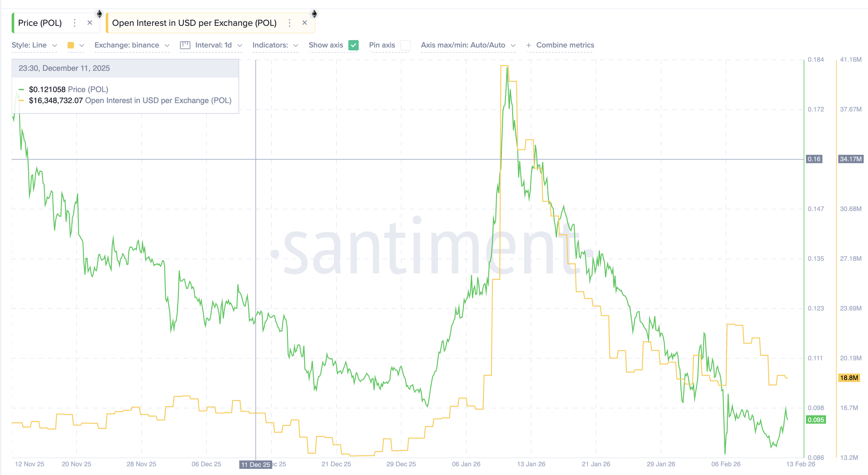Click the Ethereum icon above Price (POL) chip
The height and width of the screenshot is (475, 868).
tap(99, 14)
